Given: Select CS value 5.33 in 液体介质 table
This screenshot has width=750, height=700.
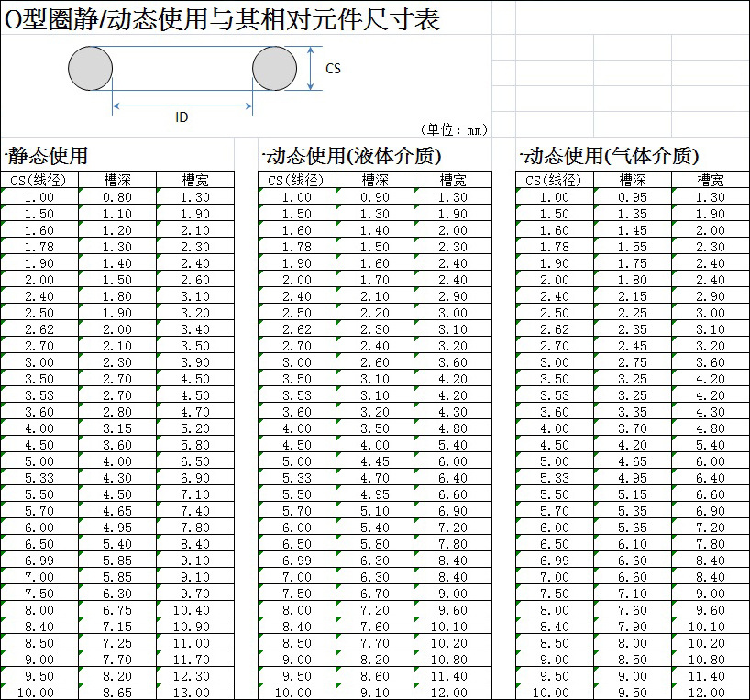Looking at the screenshot, I should [x=296, y=478].
